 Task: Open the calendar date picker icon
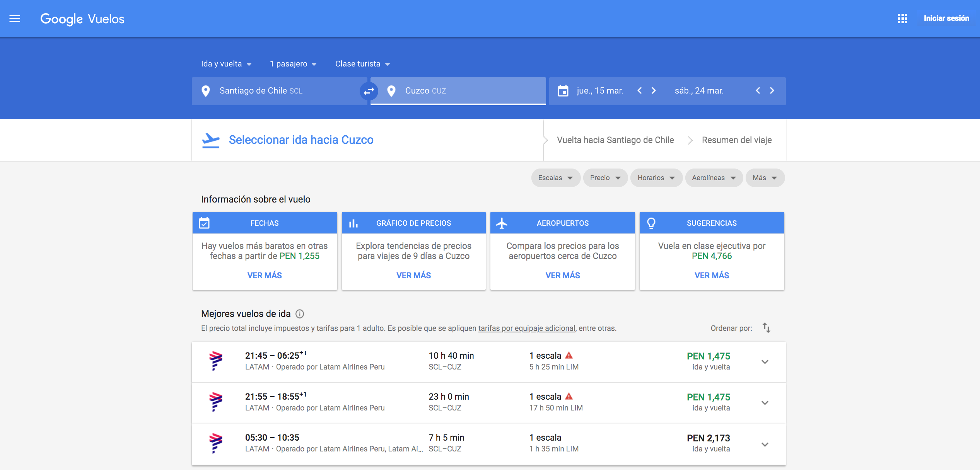[563, 91]
